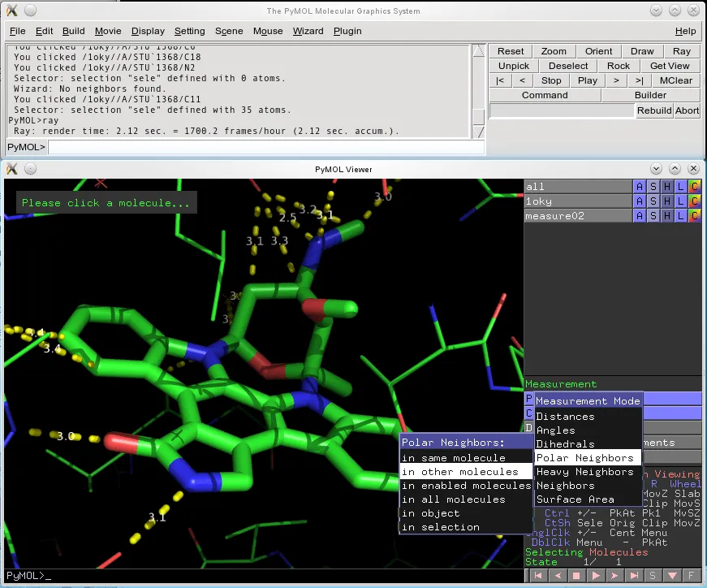Step forward one frame with right arrow icon
This screenshot has height=588, width=707.
614,575
